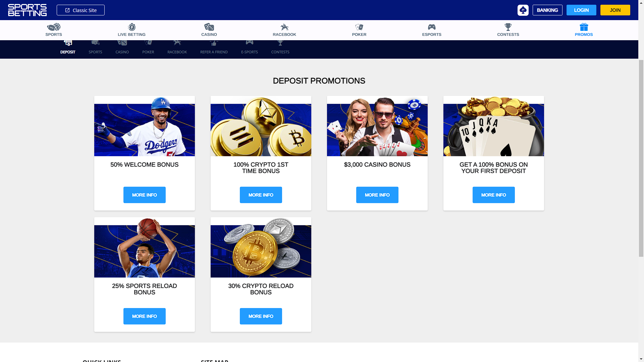Go to Casino dice icon
Viewport: 644px width, 362px height.
click(209, 27)
